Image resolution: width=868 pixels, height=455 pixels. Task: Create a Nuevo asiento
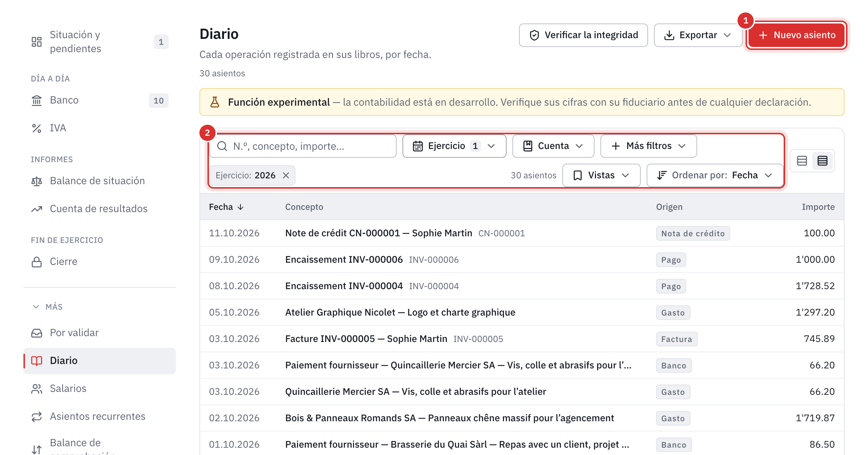click(797, 35)
